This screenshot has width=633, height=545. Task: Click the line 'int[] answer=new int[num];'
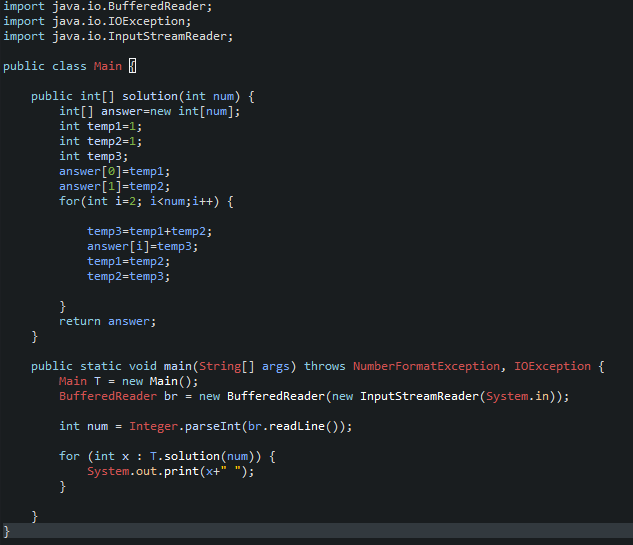pos(149,111)
